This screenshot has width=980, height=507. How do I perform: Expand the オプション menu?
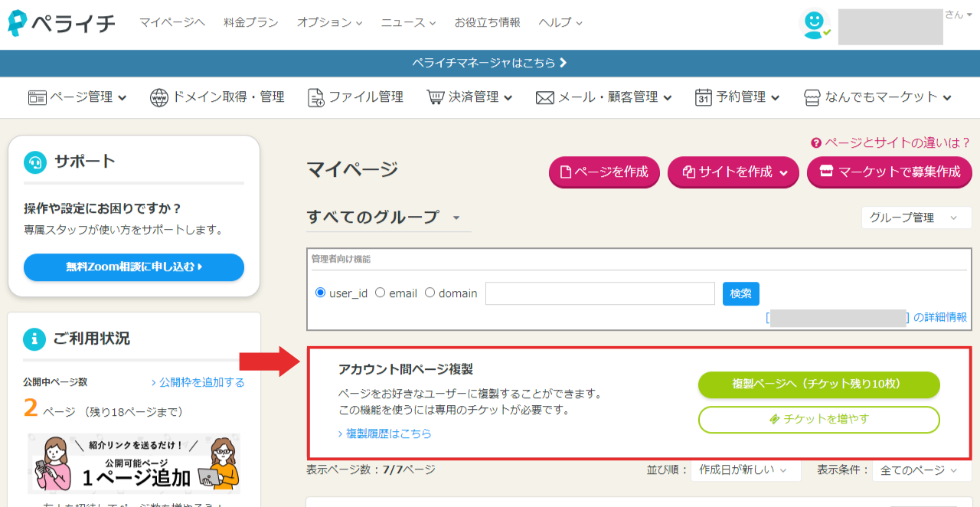(329, 23)
